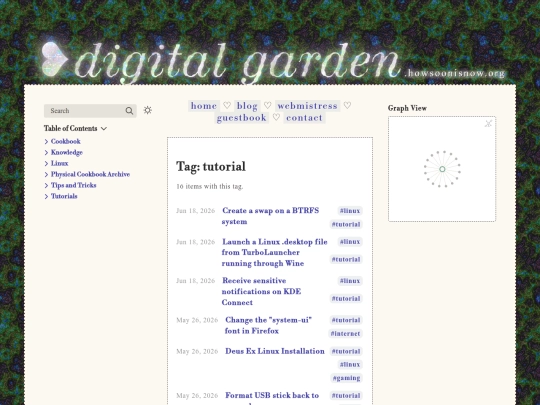Click the search magnifier icon
Viewport: 540px width, 405px height.
[x=129, y=111]
